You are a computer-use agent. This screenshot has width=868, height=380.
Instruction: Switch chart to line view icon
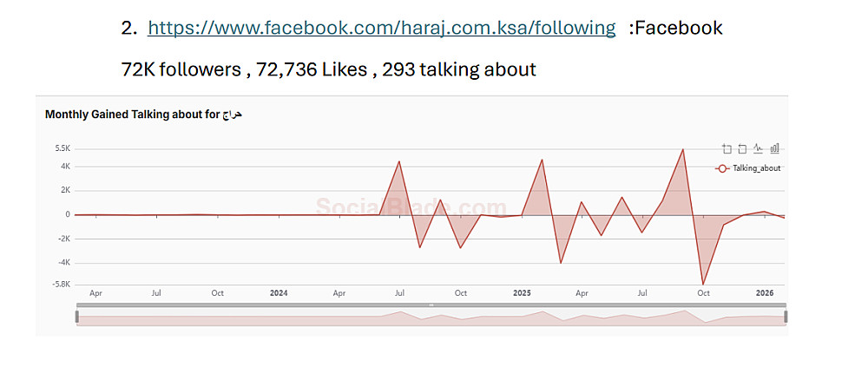click(x=758, y=148)
